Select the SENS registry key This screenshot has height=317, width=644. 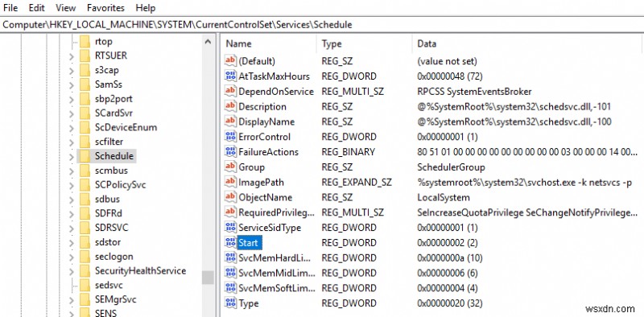(x=105, y=313)
